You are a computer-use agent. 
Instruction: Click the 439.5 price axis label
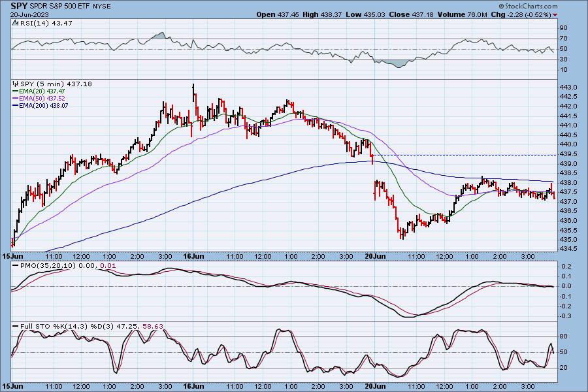click(568, 154)
